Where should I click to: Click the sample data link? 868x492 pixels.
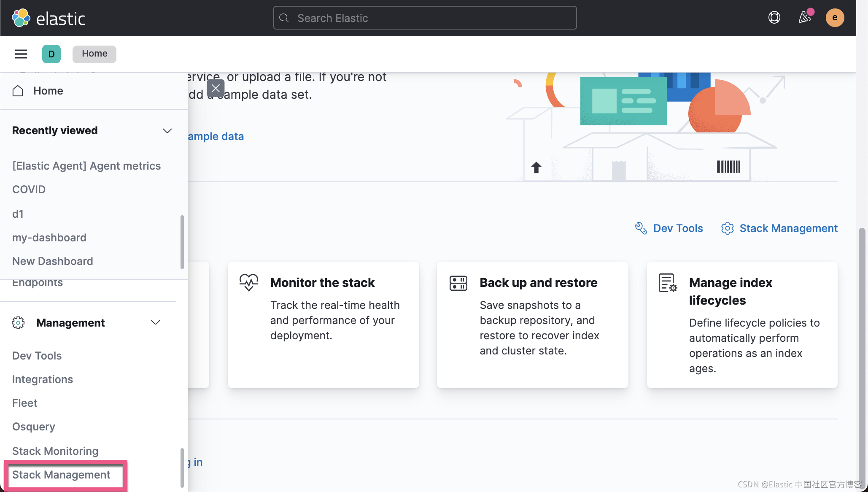pos(216,136)
